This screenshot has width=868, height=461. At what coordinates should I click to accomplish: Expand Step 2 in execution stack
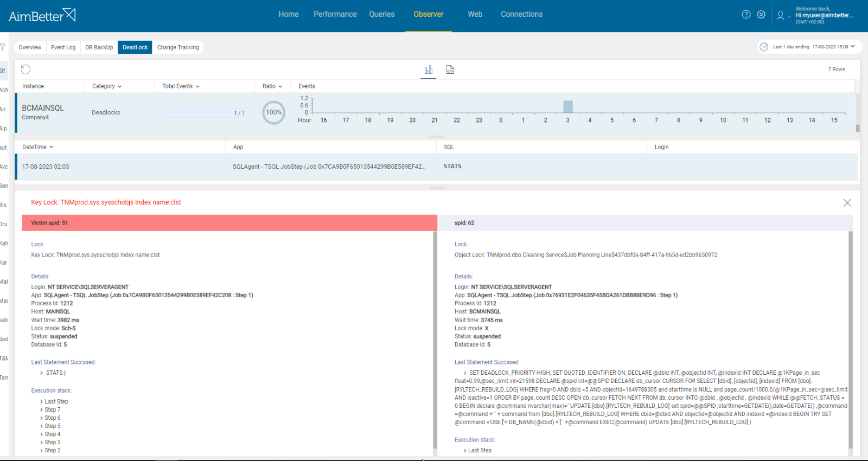42,451
